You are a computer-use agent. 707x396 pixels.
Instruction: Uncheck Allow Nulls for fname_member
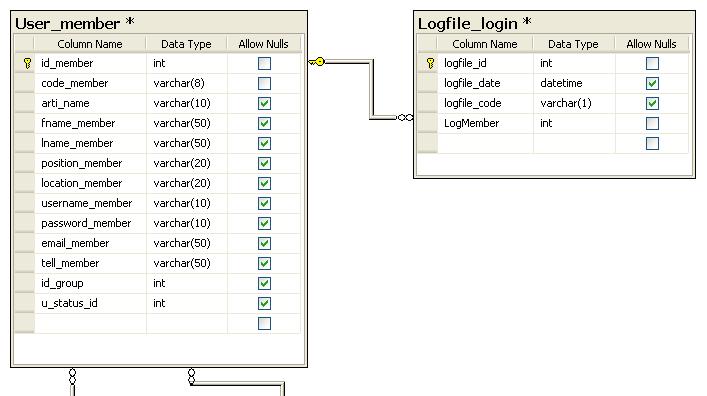(264, 124)
